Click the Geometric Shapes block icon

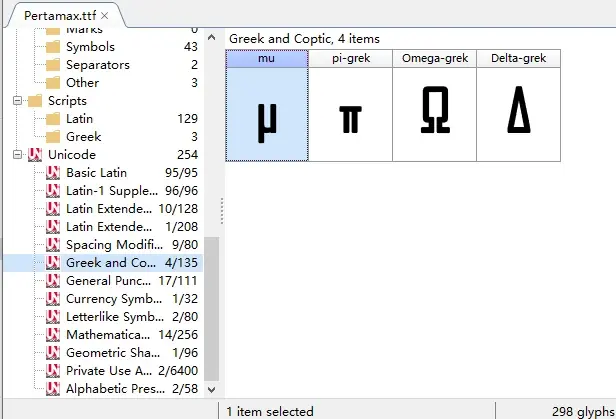click(x=52, y=353)
